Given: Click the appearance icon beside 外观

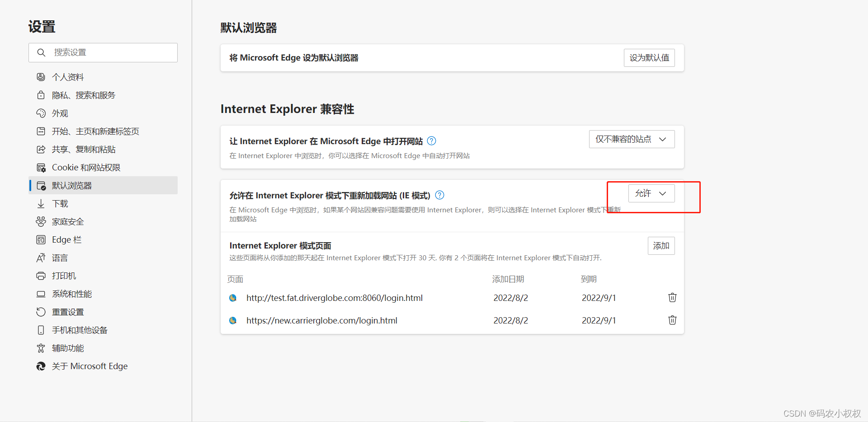Looking at the screenshot, I should tap(41, 113).
